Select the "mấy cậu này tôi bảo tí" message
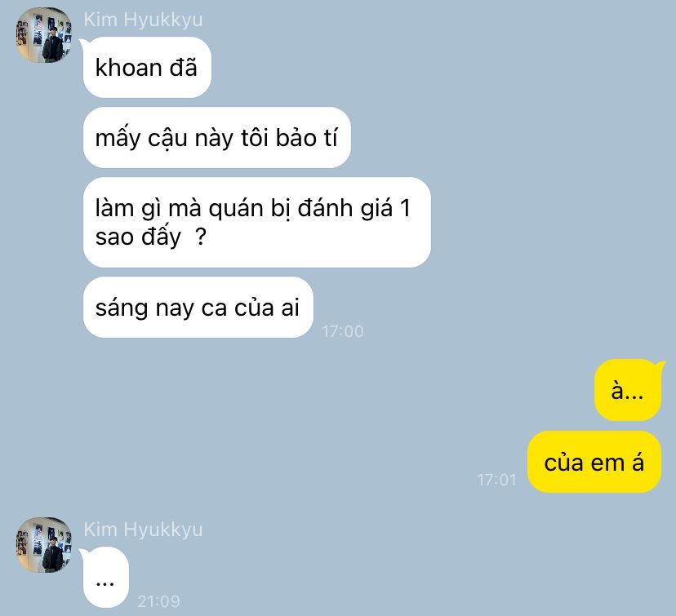This screenshot has width=676, height=616. point(217,137)
